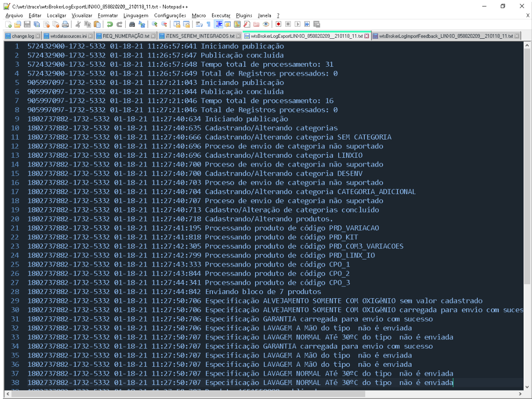Screen dimensions: 532x399
Task: Close the REQ_NUMERAÇÃO.txt tab
Action: coord(153,36)
